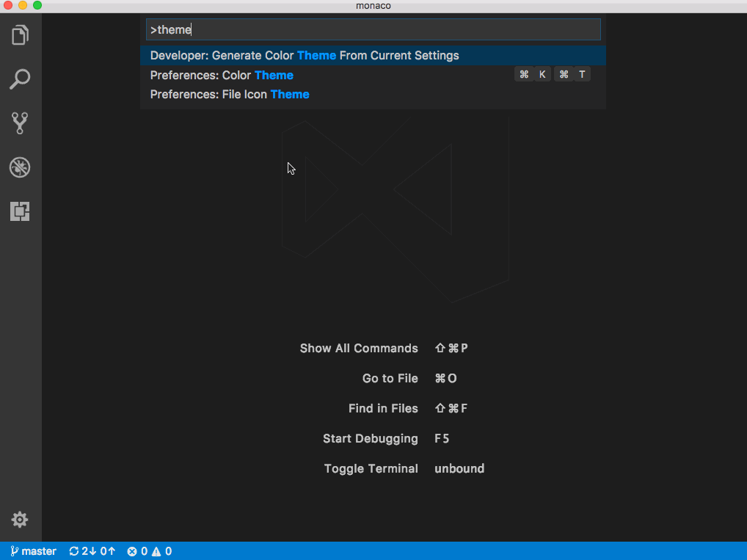Click the warnings triangle in status bar
Image resolution: width=747 pixels, height=560 pixels.
click(x=156, y=551)
